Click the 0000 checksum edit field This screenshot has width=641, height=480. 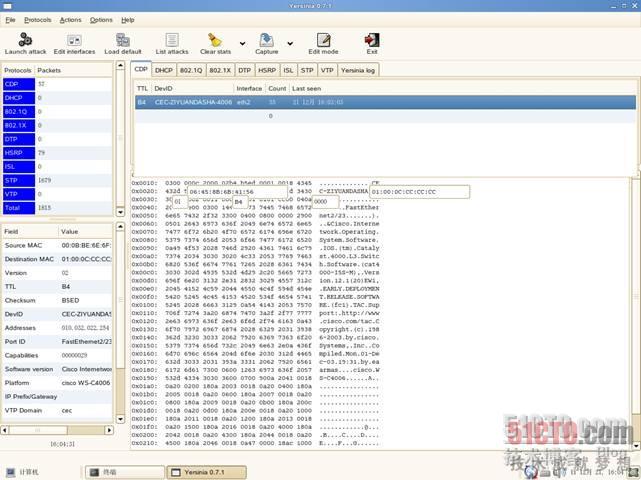click(325, 202)
